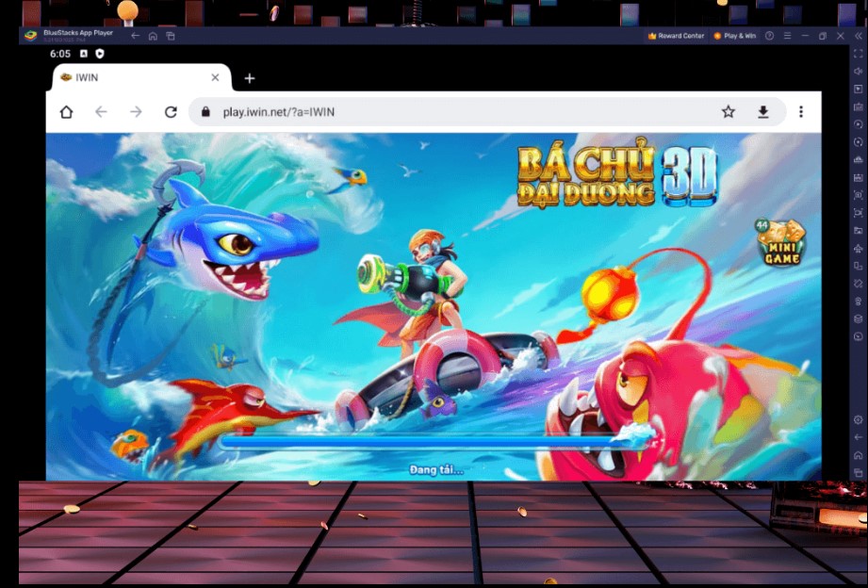Image resolution: width=868 pixels, height=588 pixels.
Task: Click the Play & Win button
Action: click(x=736, y=35)
